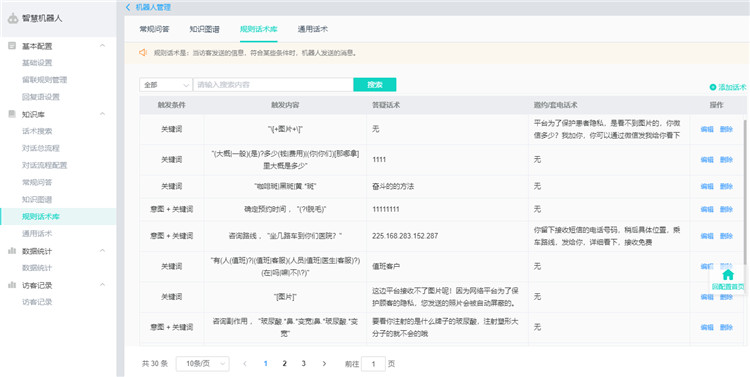
Task: Delete the row with answer 1111
Action: click(726, 160)
